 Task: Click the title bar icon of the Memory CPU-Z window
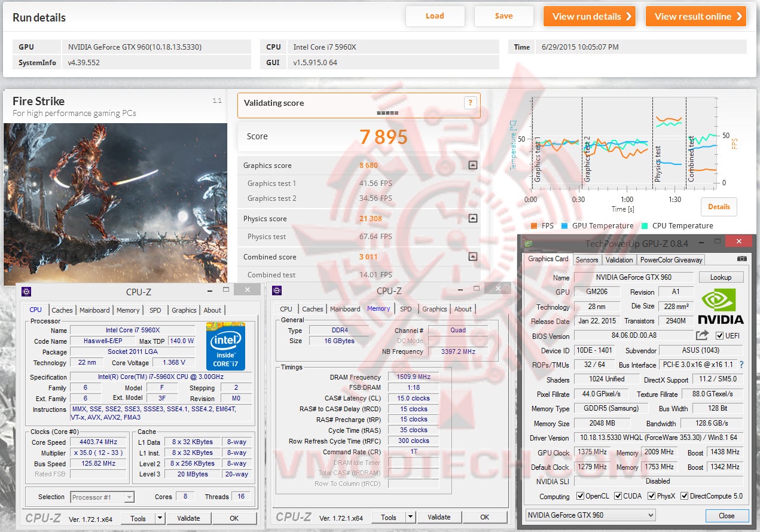pyautogui.click(x=276, y=291)
